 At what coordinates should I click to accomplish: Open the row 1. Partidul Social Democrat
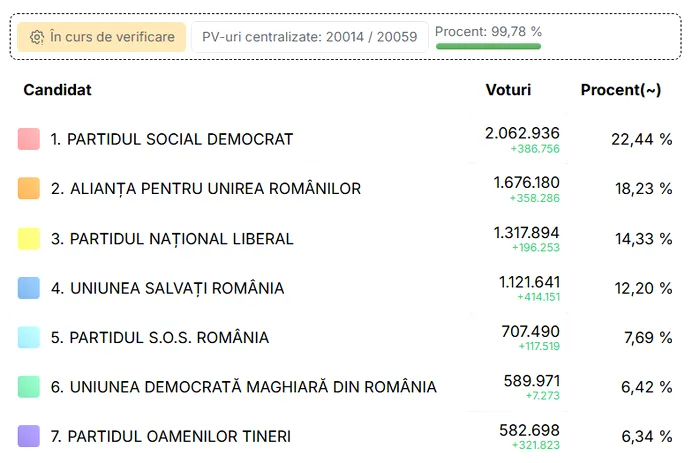[x=346, y=139]
